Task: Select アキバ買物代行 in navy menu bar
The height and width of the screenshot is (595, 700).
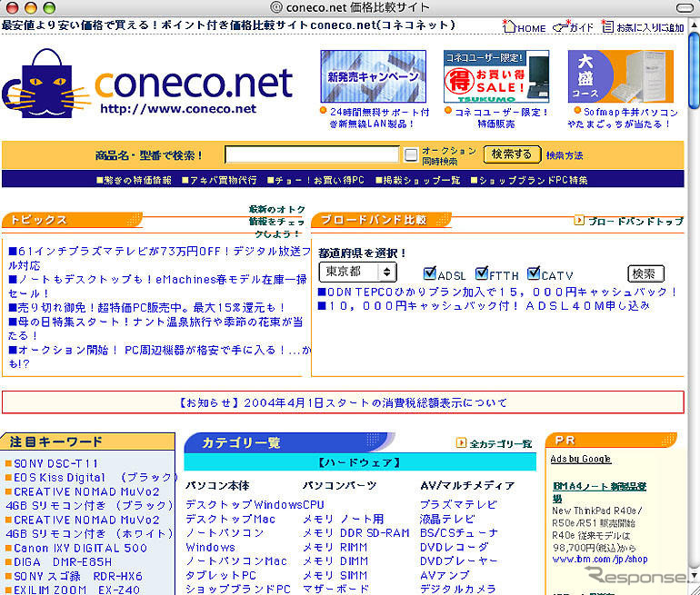Action: pyautogui.click(x=218, y=180)
